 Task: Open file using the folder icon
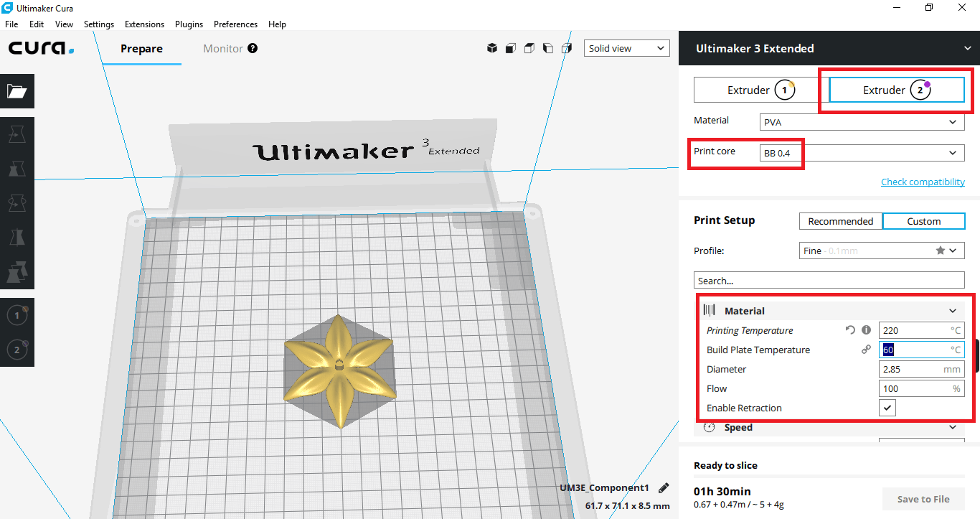[17, 91]
